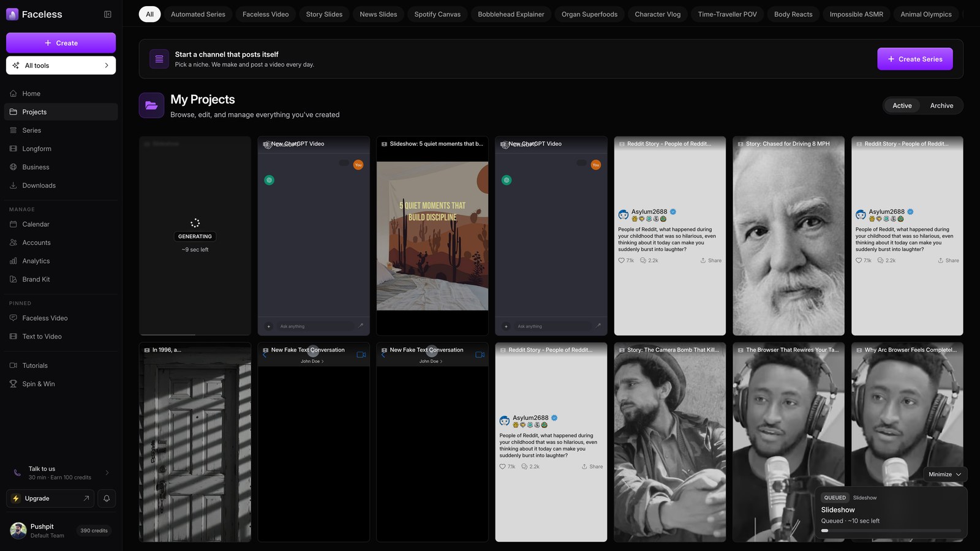Select the Impossible ASMR tab
The image size is (980, 551).
pos(856,14)
